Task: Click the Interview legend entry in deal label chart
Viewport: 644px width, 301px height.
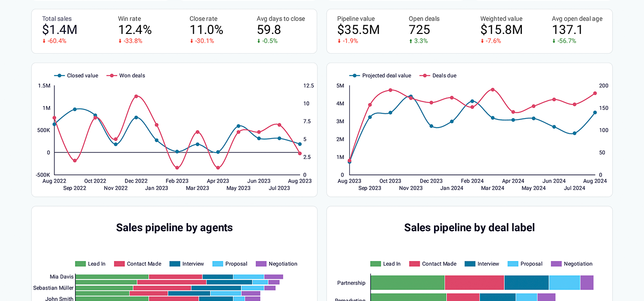Action: [482, 263]
